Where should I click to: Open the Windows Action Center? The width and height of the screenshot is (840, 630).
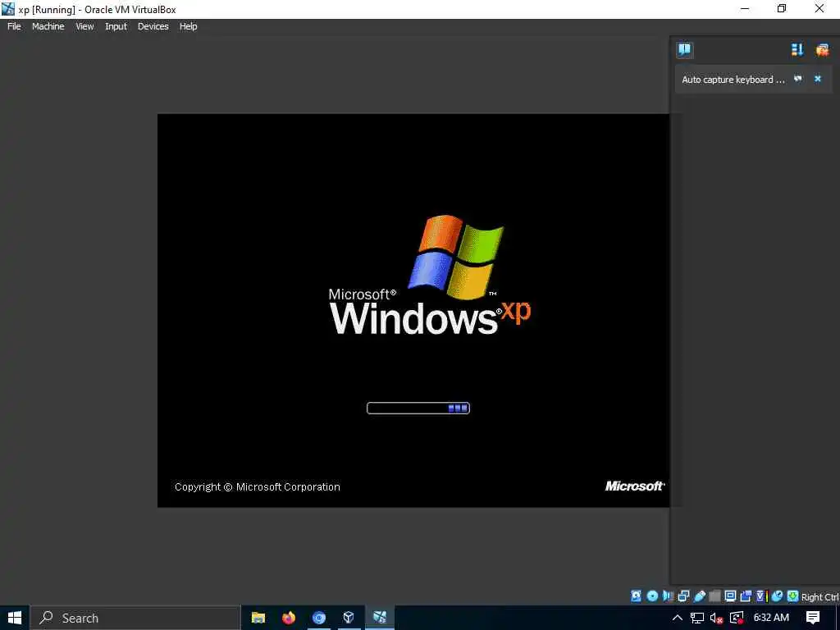(x=813, y=618)
